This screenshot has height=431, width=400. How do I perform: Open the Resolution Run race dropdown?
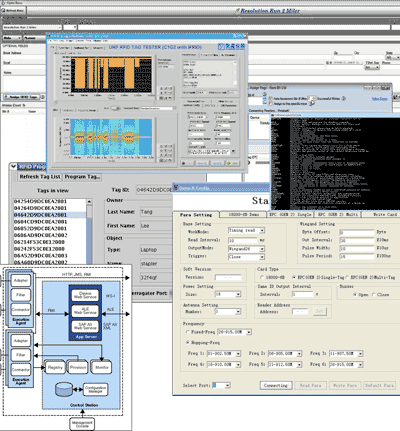click(32, 27)
